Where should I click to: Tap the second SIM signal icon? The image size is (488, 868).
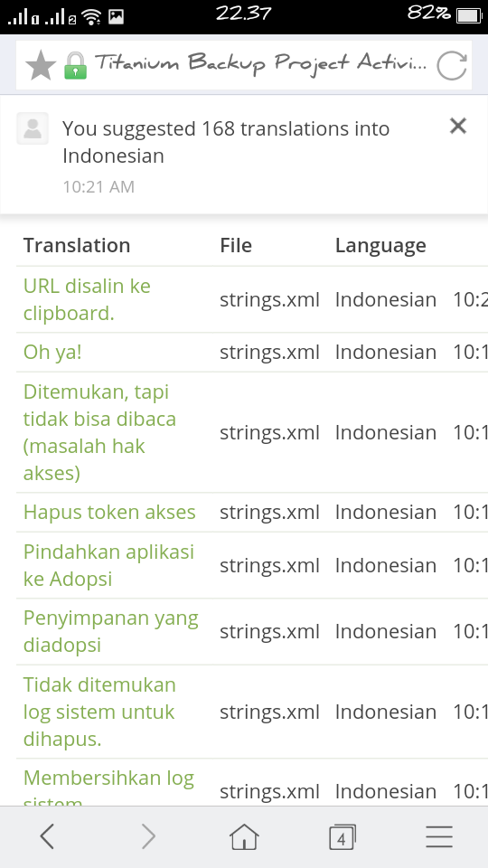pyautogui.click(x=61, y=16)
